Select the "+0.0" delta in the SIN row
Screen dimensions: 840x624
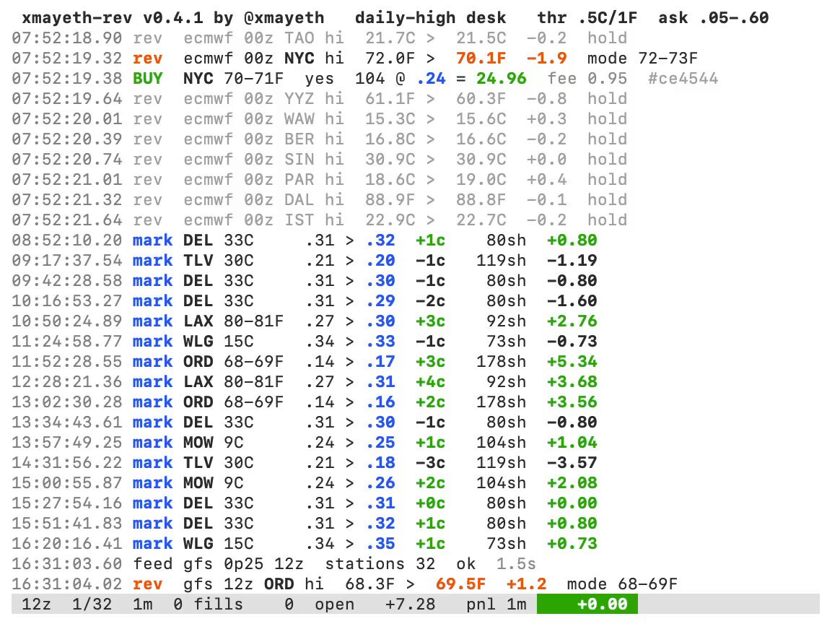(546, 160)
